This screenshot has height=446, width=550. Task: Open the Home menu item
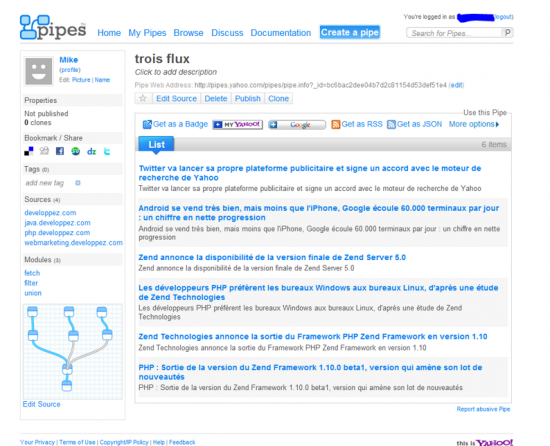click(x=109, y=33)
